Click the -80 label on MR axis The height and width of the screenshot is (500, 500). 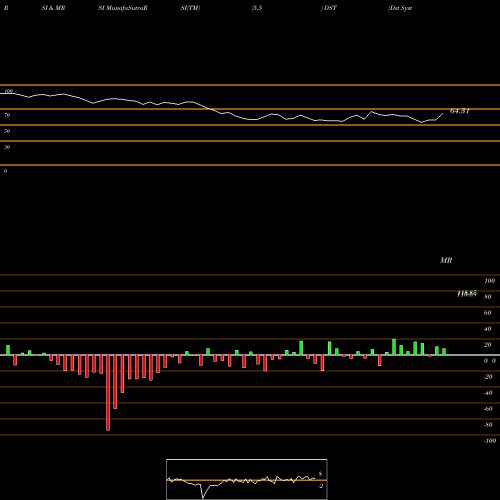(488, 425)
